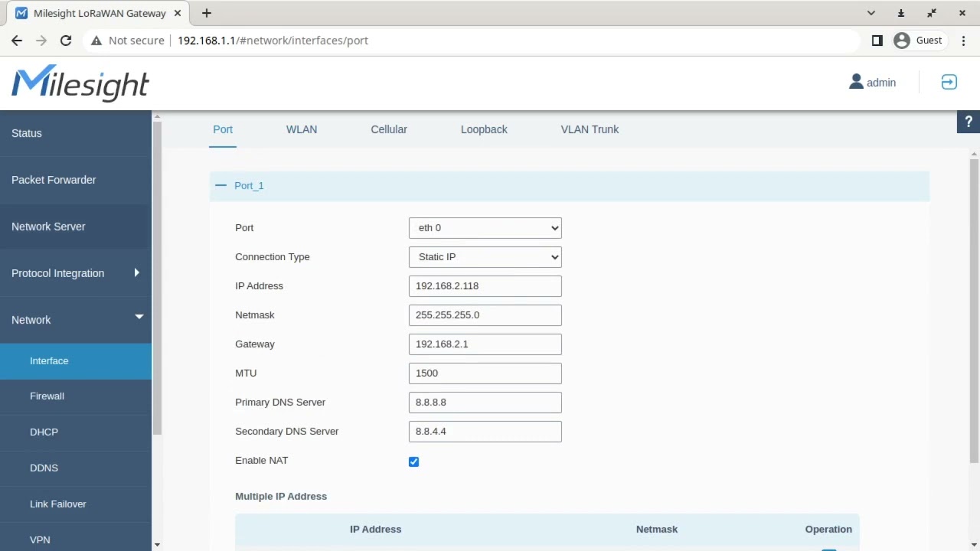980x551 pixels.
Task: Click the MTU field showing 1500
Action: (485, 373)
